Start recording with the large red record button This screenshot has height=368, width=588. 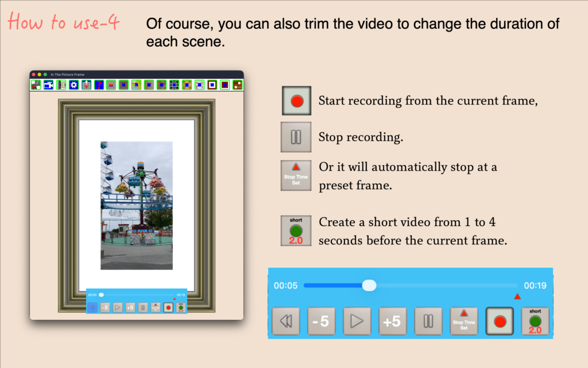click(x=500, y=321)
